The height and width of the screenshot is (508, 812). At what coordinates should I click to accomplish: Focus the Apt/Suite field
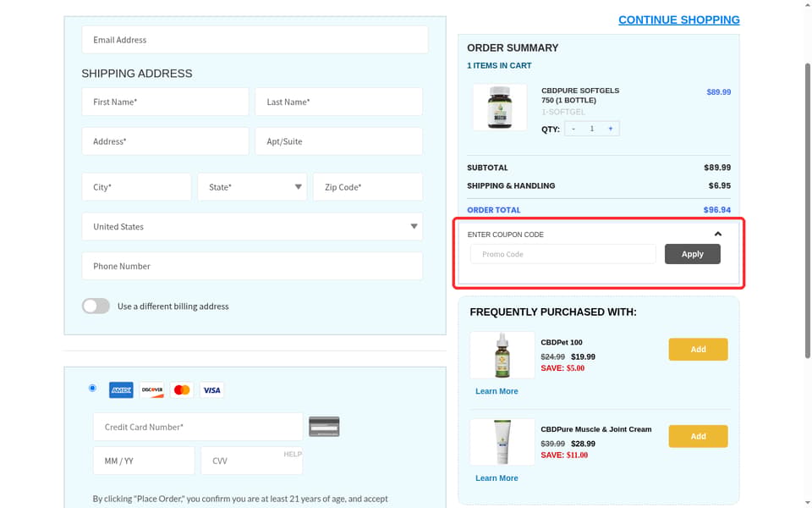click(x=338, y=141)
